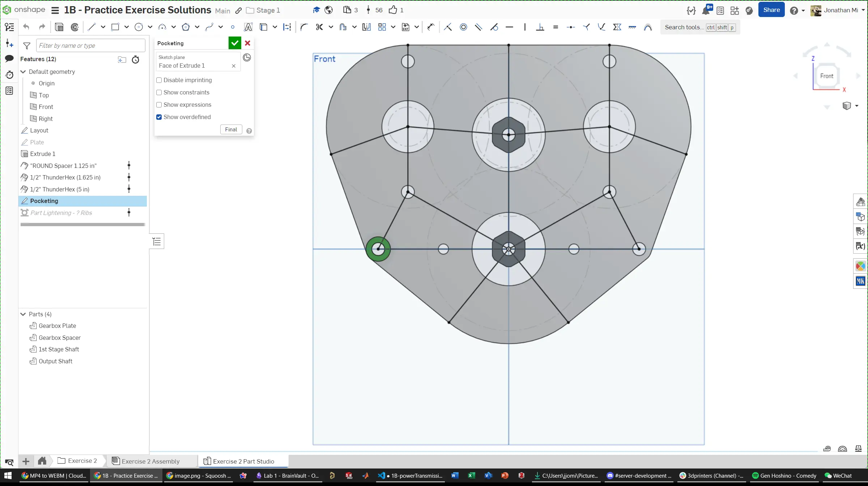
Task: Uncheck Show overdefined checkbox
Action: pos(159,117)
